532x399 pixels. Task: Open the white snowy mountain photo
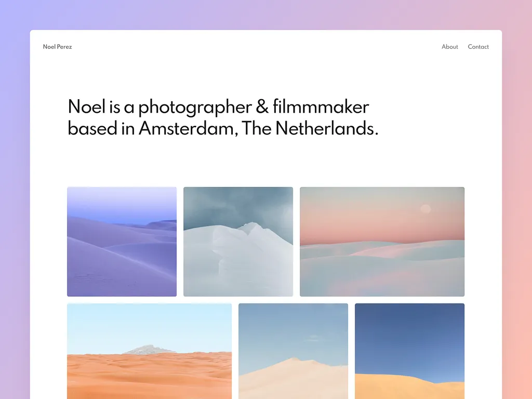238,242
